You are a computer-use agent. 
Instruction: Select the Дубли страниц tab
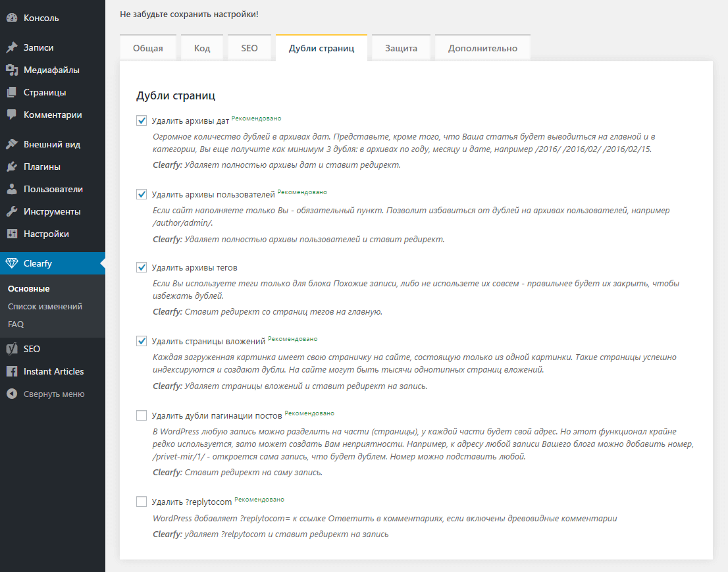321,48
